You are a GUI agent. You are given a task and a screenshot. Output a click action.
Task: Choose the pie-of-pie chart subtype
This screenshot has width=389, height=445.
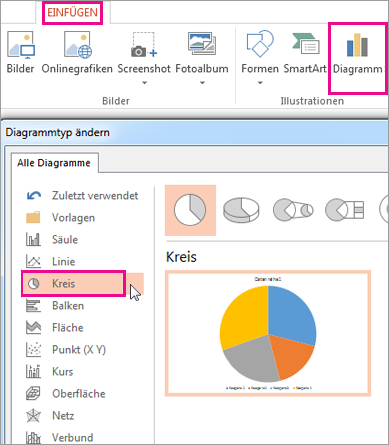pyautogui.click(x=293, y=210)
